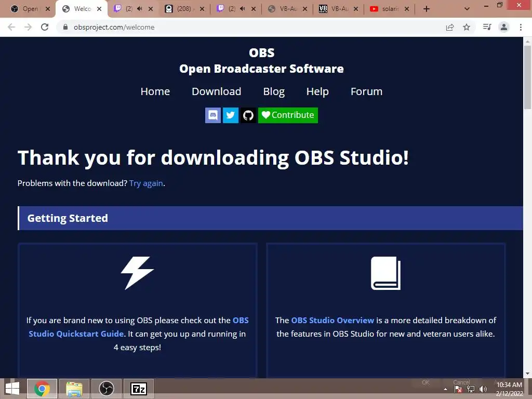Viewport: 532px width, 399px height.
Task: Click the Try again download link
Action: point(146,183)
